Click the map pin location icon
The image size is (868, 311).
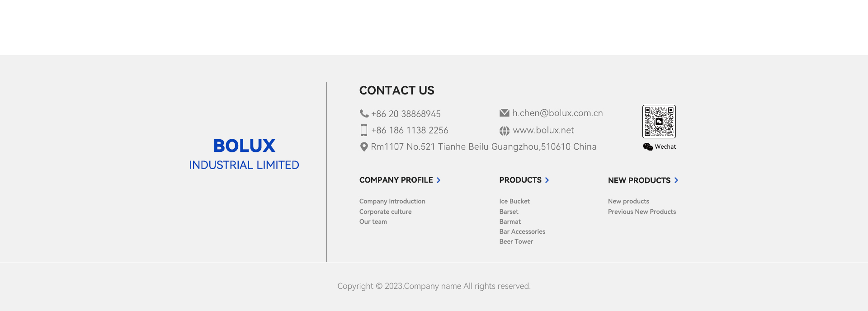(x=364, y=147)
